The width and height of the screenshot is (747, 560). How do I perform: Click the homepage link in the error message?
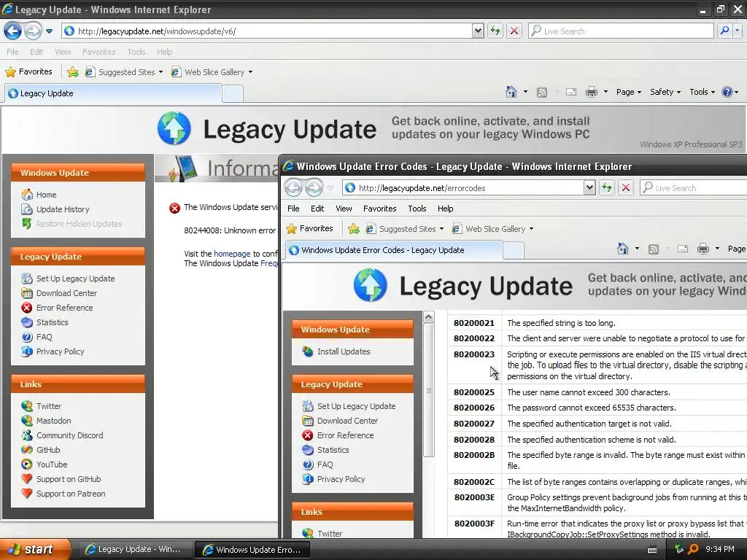(232, 254)
